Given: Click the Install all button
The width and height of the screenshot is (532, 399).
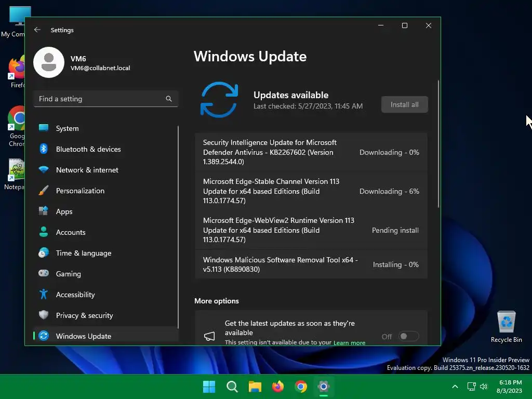Looking at the screenshot, I should (404, 104).
